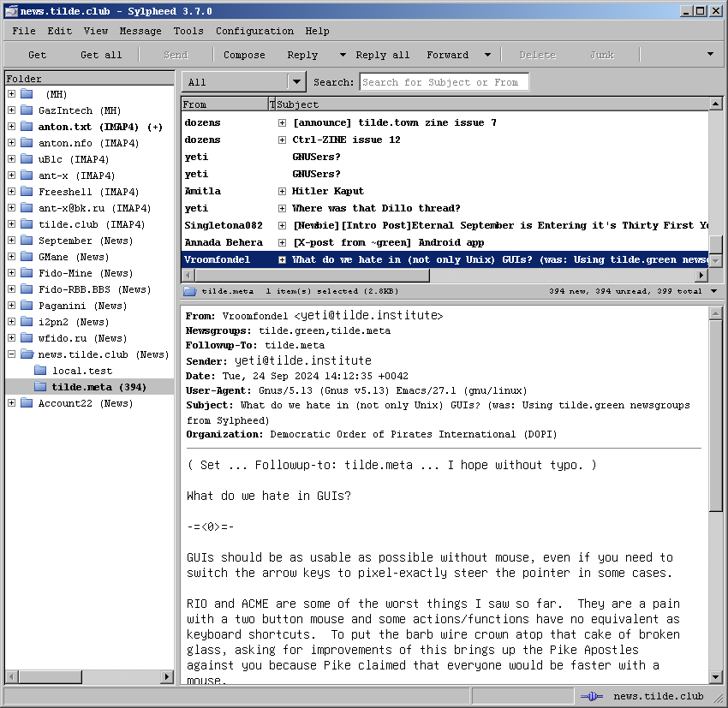The width and height of the screenshot is (728, 708).
Task: Click the Search for Subject or From field
Action: pos(444,82)
